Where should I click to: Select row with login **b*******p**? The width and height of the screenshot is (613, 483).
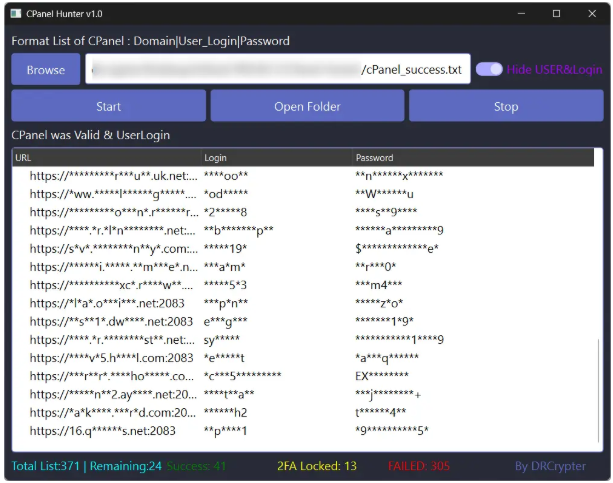pyautogui.click(x=303, y=230)
